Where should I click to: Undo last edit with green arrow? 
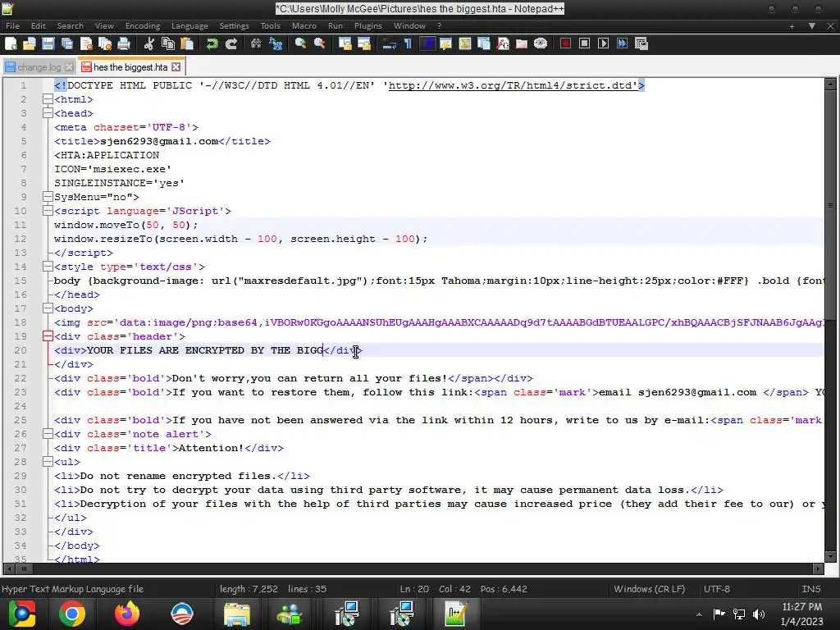click(x=212, y=44)
